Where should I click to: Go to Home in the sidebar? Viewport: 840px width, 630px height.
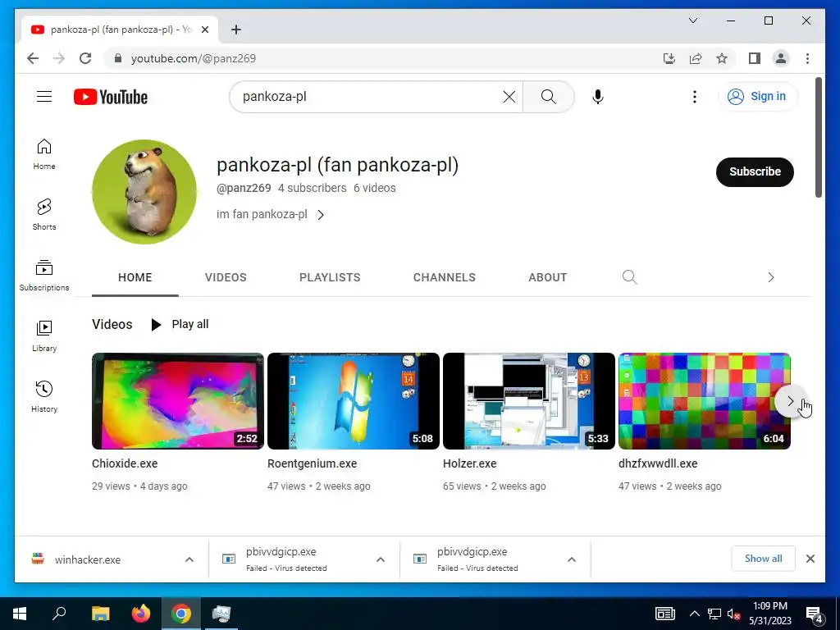pyautogui.click(x=44, y=153)
